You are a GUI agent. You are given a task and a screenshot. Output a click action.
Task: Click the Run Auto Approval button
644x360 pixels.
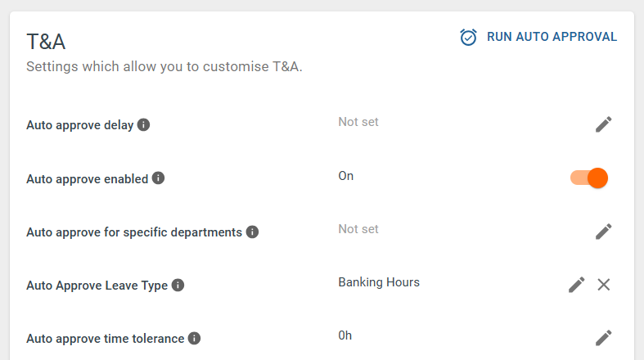click(538, 37)
